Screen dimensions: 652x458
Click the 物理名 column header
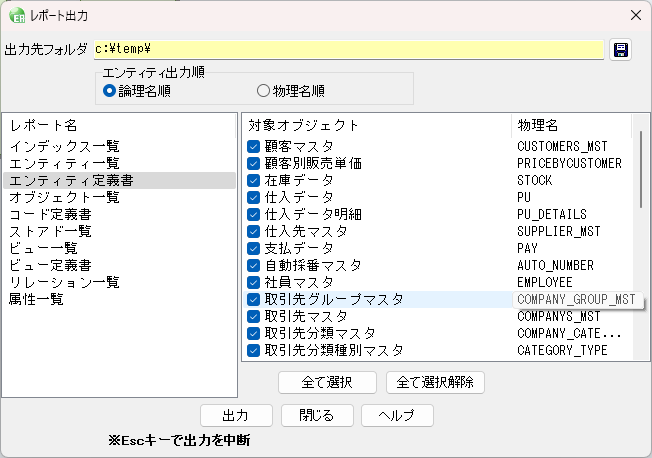point(571,125)
